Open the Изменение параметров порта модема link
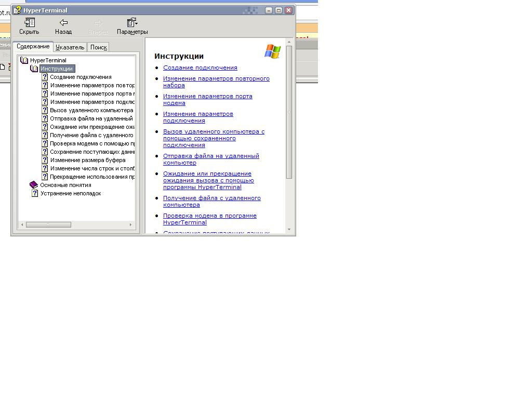This screenshot has height=399, width=532. [207, 96]
